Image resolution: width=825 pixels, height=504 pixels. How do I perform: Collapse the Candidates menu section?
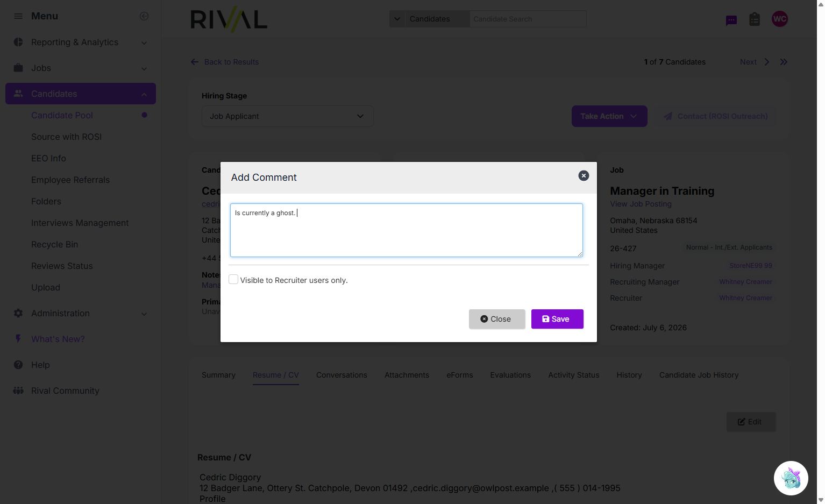point(144,94)
